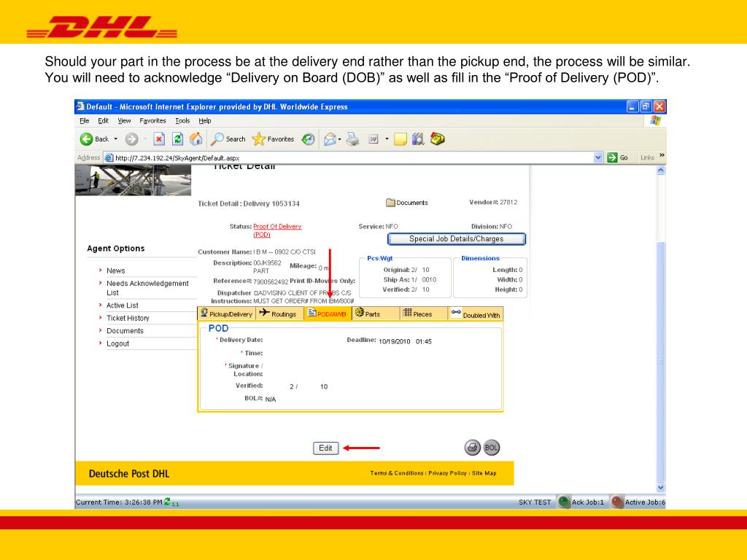Switch to the Pieces tab

tap(423, 314)
